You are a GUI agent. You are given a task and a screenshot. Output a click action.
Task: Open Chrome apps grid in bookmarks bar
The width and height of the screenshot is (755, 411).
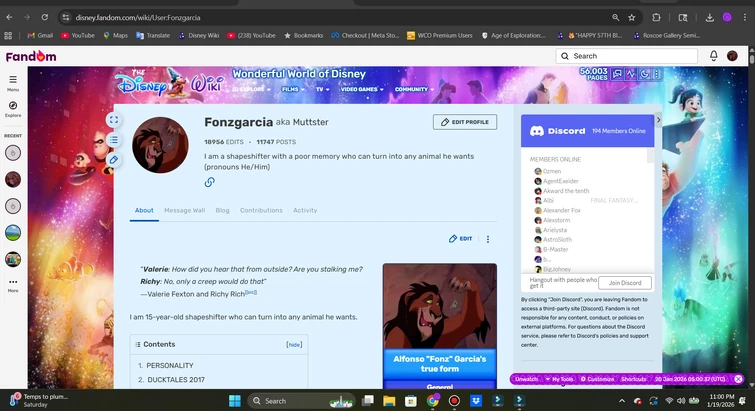[8, 35]
